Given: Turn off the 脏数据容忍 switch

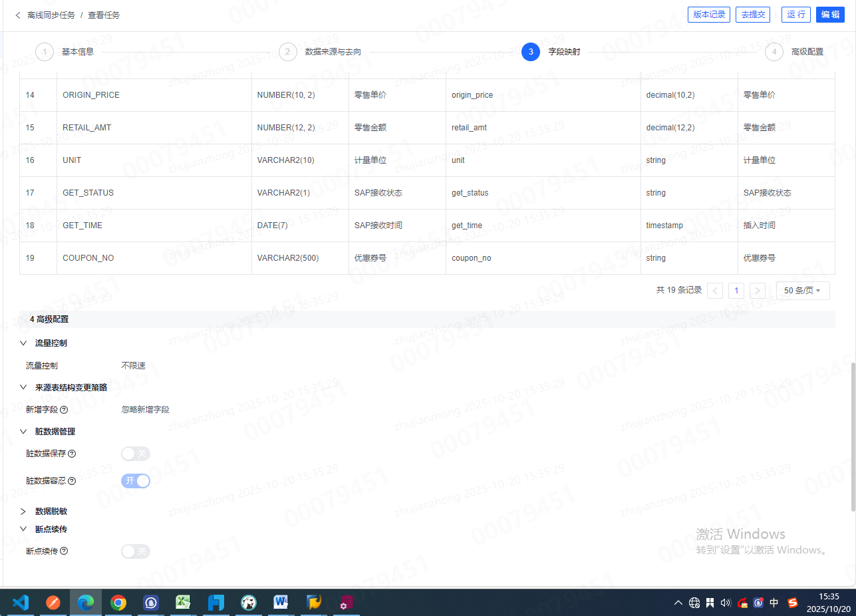Looking at the screenshot, I should click(x=136, y=481).
